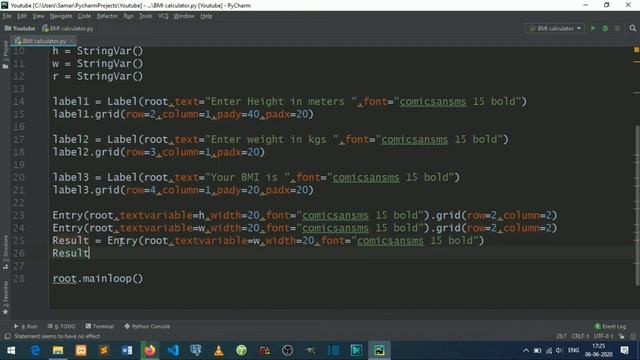This screenshot has width=640, height=360.
Task: Run the BMI calculator with the green play button
Action: point(593,28)
